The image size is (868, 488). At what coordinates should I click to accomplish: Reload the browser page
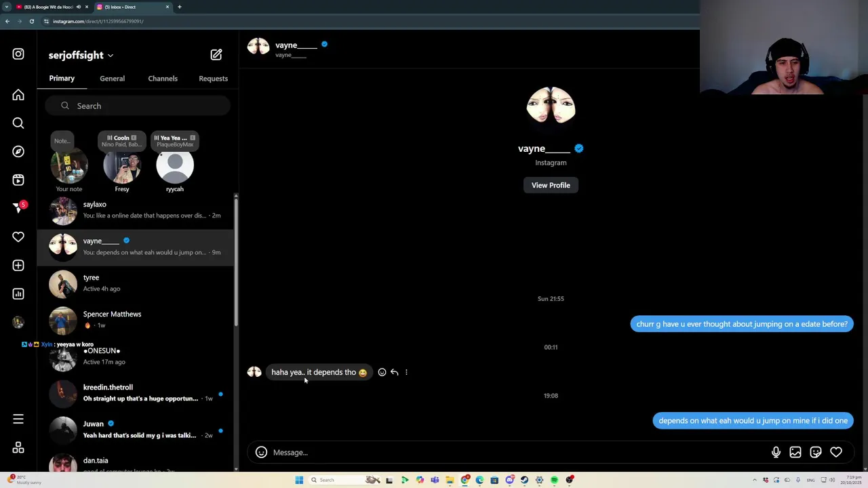[x=31, y=21]
